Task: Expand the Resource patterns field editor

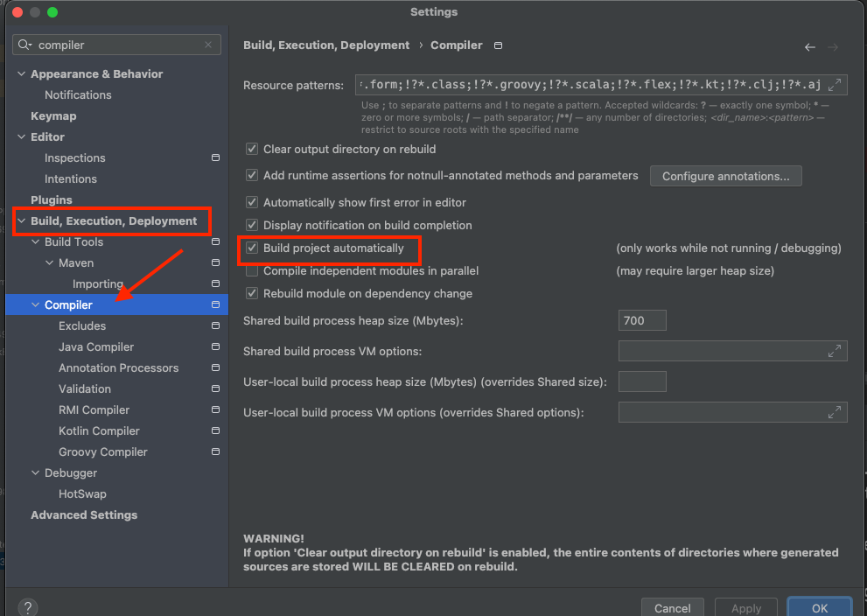Action: point(836,85)
